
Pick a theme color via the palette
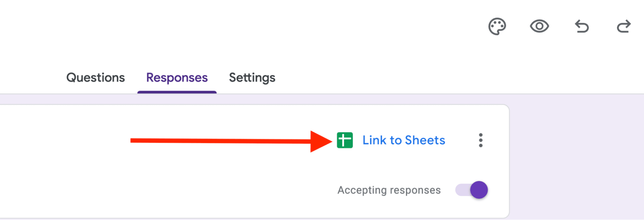[x=497, y=26]
